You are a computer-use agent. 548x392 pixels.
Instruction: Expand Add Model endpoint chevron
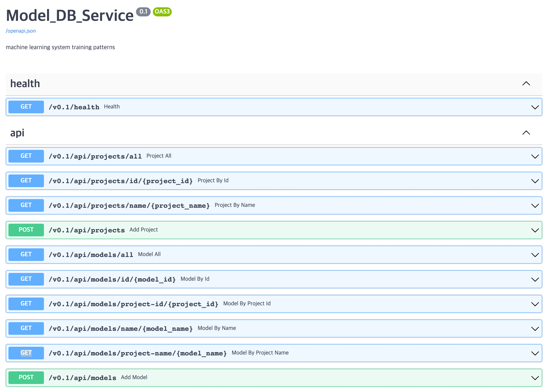[535, 378]
